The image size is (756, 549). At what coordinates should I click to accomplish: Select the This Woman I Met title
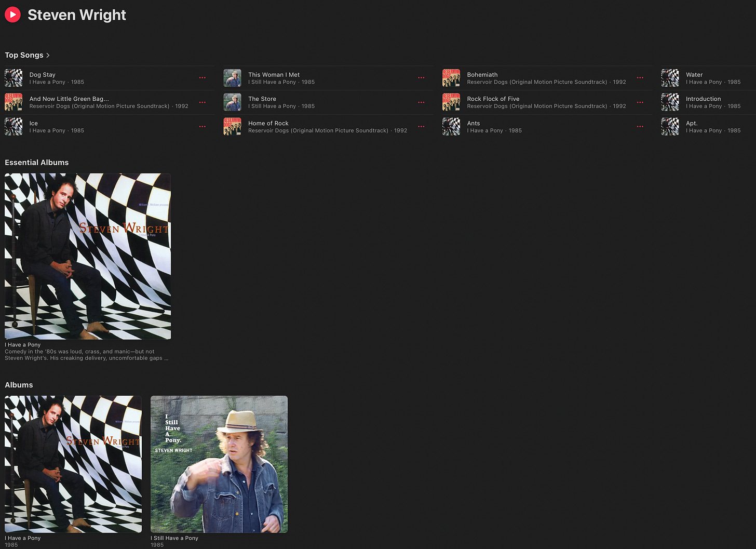(x=274, y=75)
